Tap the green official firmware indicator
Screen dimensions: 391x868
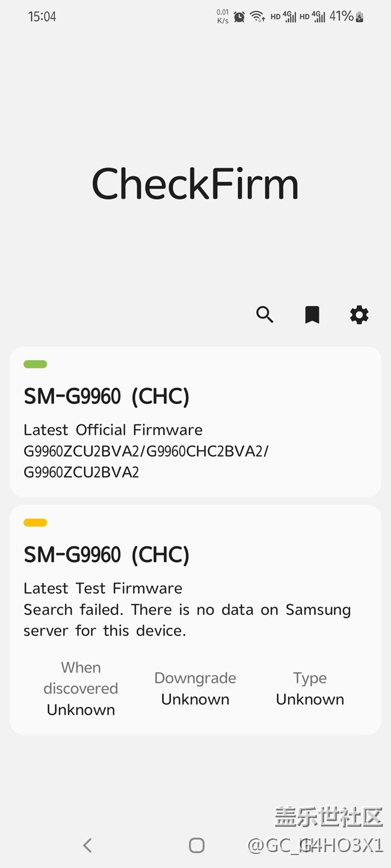click(x=35, y=364)
